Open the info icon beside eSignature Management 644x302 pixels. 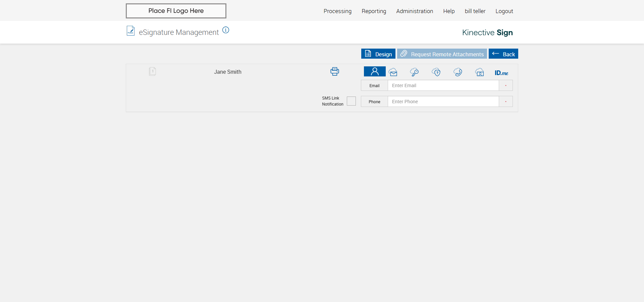226,30
